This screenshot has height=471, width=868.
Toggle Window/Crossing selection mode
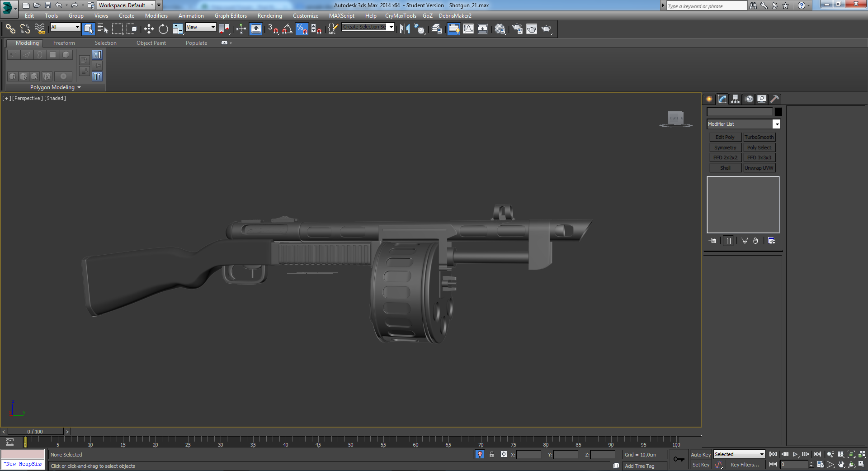(132, 29)
